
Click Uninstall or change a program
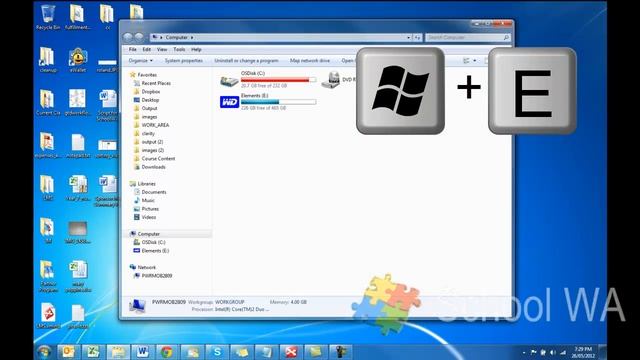(x=246, y=60)
